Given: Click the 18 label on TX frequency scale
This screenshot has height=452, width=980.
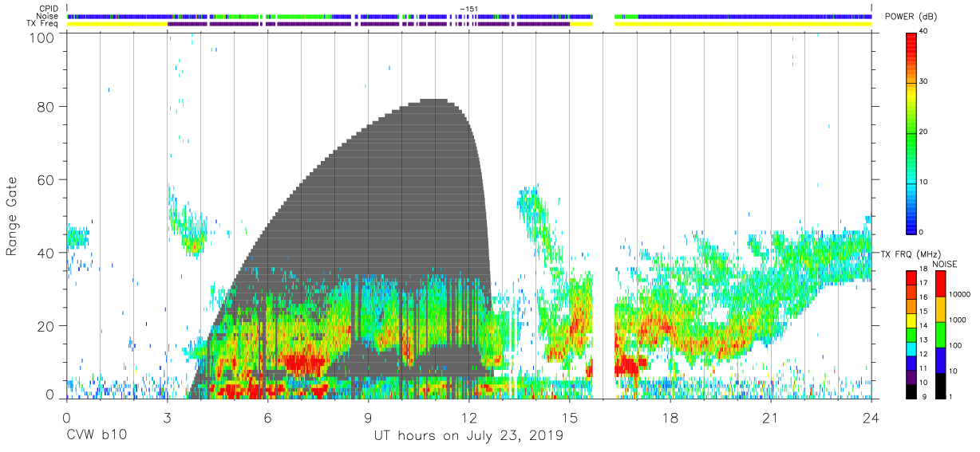Looking at the screenshot, I should 925,270.
